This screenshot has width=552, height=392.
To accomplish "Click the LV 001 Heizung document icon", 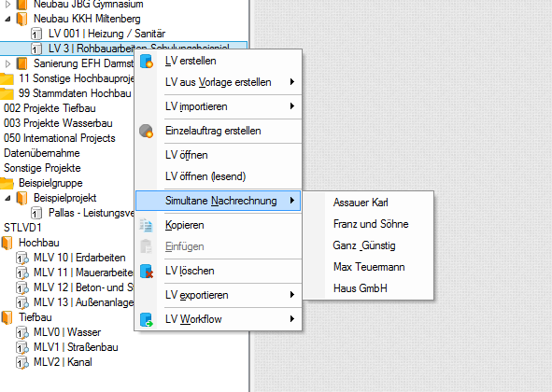I will coord(36,34).
